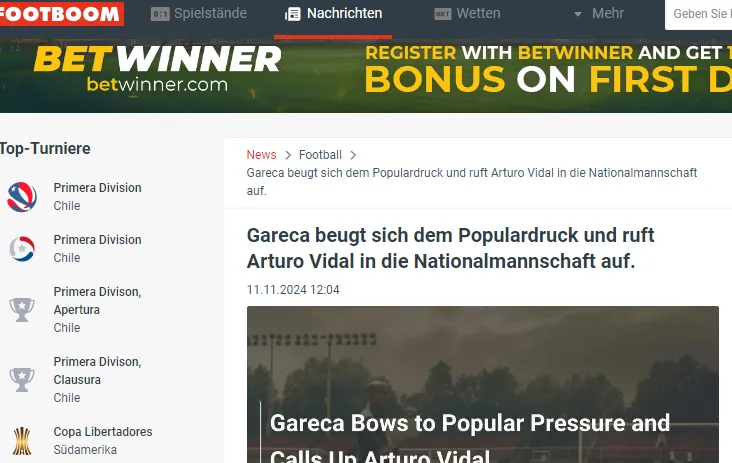The height and width of the screenshot is (463, 732).
Task: Click the FOOTBOOM logo
Action: pos(61,14)
